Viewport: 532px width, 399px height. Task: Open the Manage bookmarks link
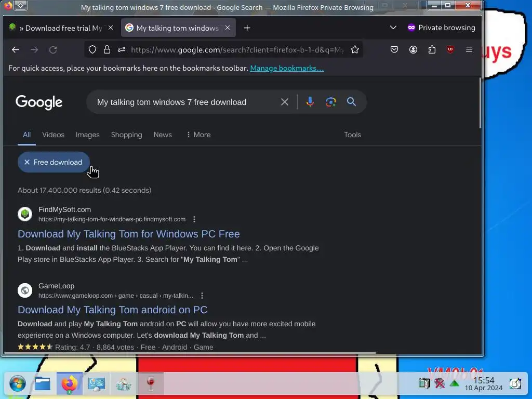(287, 68)
